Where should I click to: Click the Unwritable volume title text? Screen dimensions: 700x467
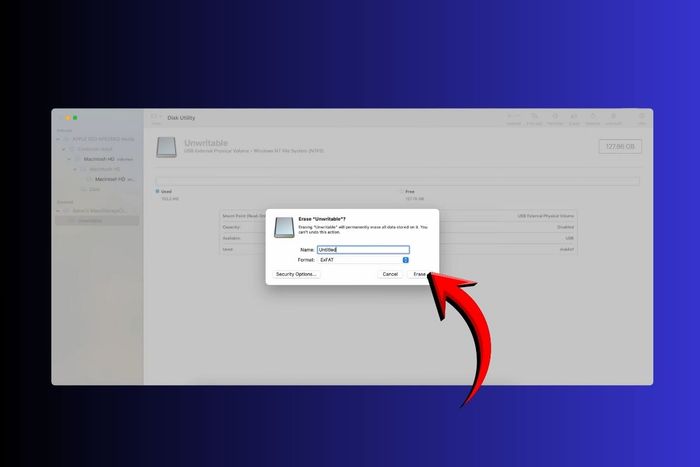pos(206,143)
